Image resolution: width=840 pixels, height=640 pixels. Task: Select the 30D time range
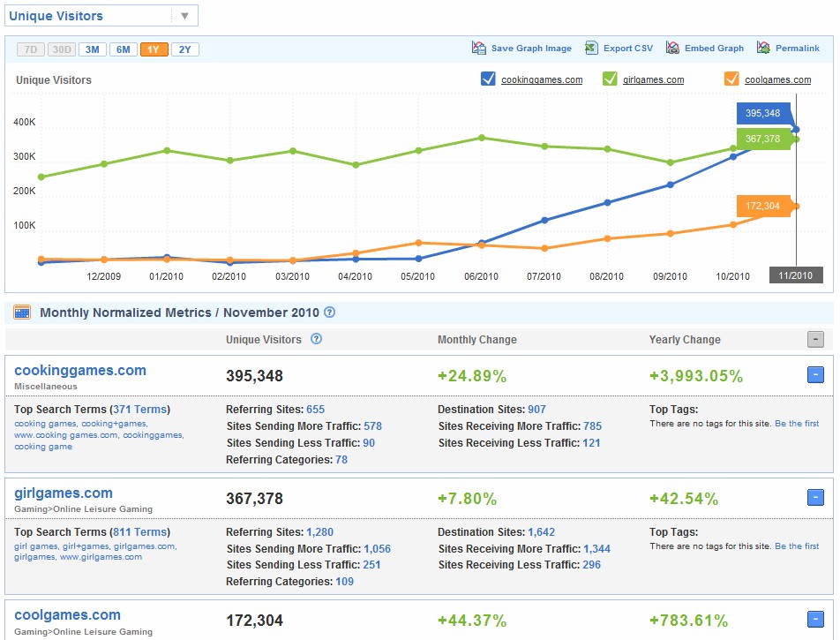point(62,49)
